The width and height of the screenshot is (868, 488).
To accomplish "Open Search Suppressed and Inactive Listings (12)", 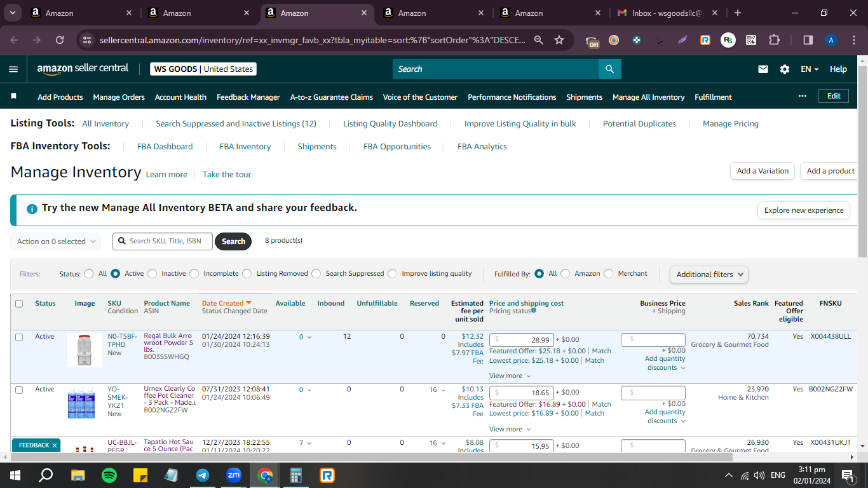I will 236,124.
